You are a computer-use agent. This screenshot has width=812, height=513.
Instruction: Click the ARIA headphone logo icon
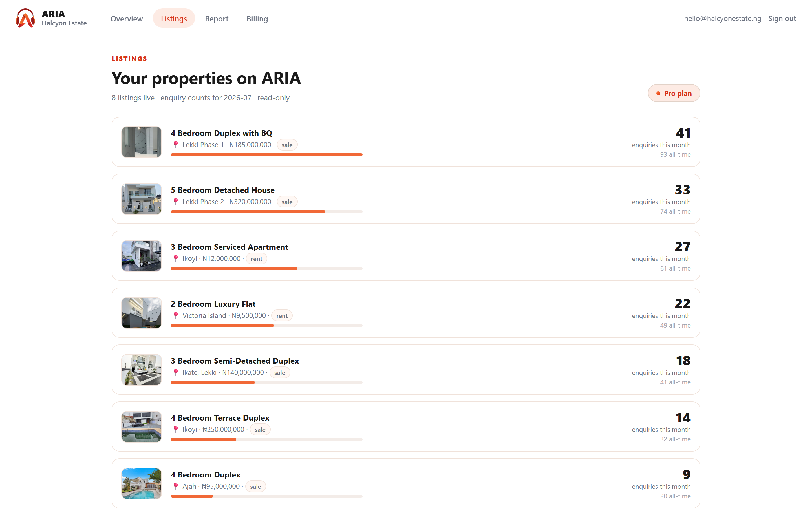pyautogui.click(x=25, y=18)
